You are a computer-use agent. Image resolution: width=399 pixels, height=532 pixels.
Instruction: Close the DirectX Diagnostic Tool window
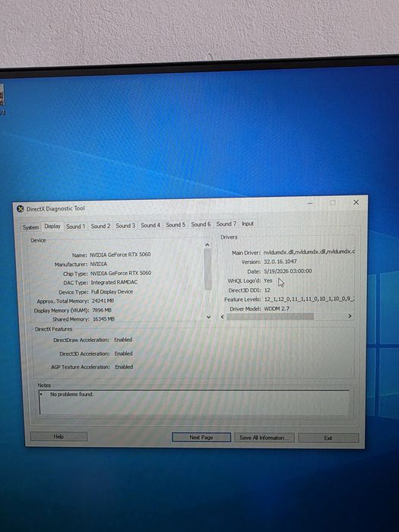356,202
